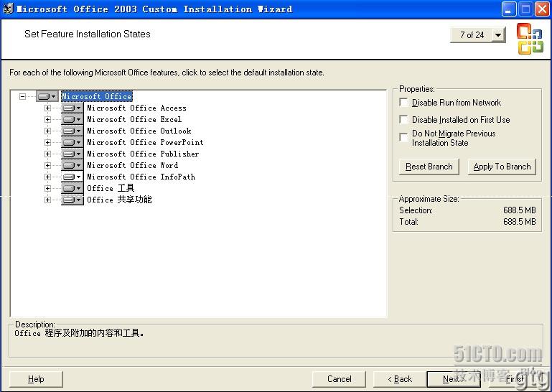Select Microsoft Office Publisher label
Screen dimensions: 552x392
click(x=143, y=154)
